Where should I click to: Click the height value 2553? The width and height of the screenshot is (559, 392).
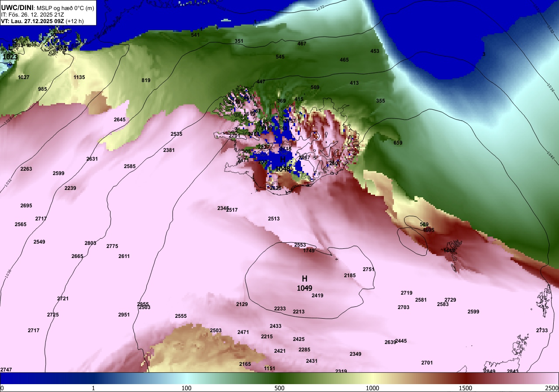pos(300,245)
